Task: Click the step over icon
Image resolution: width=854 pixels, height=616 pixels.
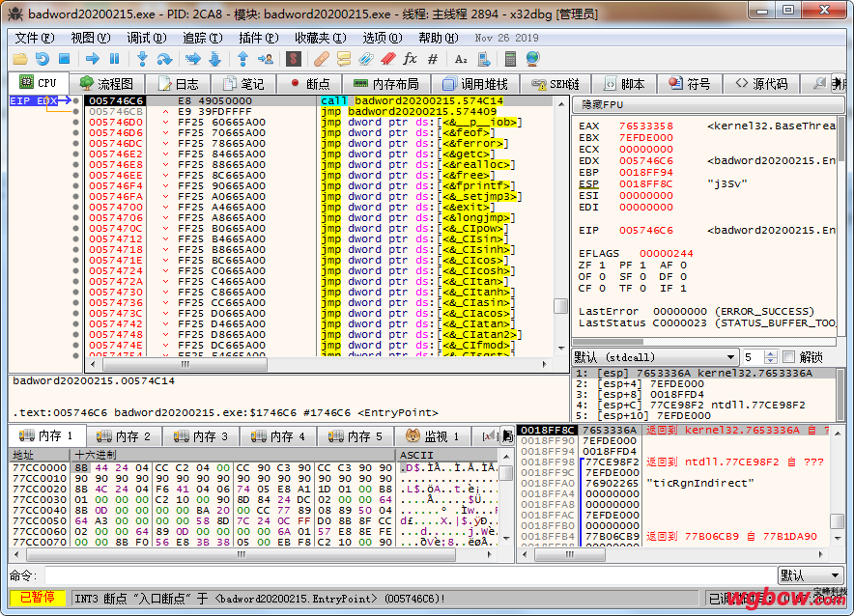Action: pyautogui.click(x=164, y=59)
